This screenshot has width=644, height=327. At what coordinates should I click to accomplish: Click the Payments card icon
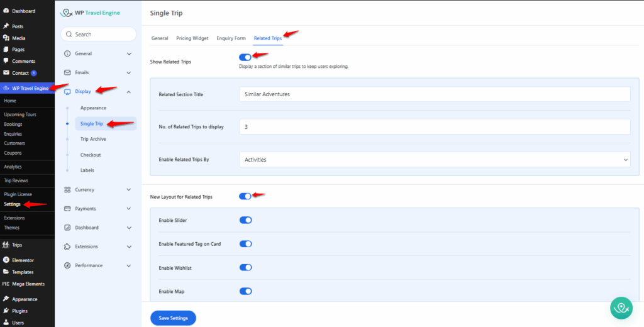(68, 209)
